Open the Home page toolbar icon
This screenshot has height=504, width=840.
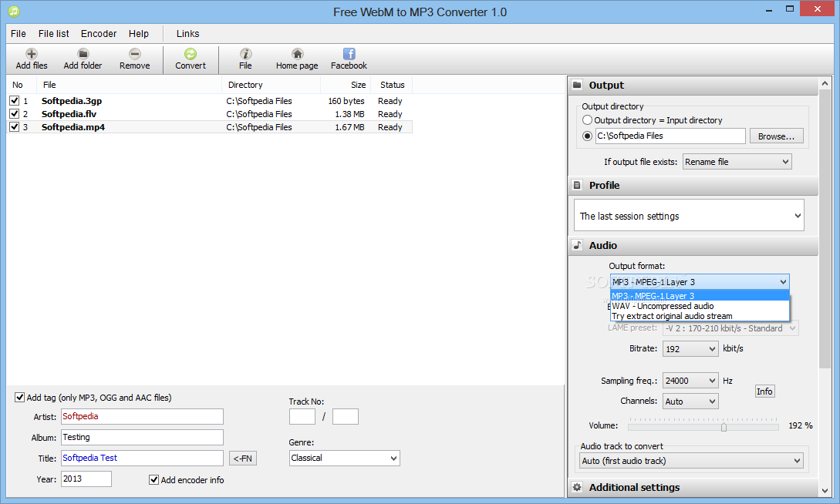(297, 53)
